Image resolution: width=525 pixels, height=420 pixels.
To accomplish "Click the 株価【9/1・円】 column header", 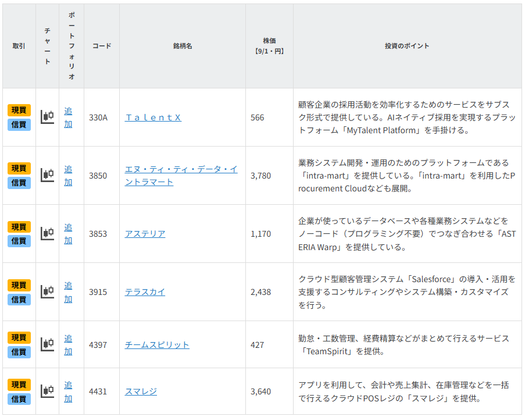I will click(x=269, y=46).
